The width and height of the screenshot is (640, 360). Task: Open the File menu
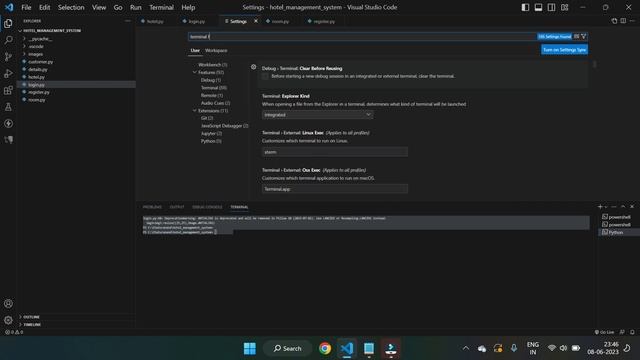26,7
